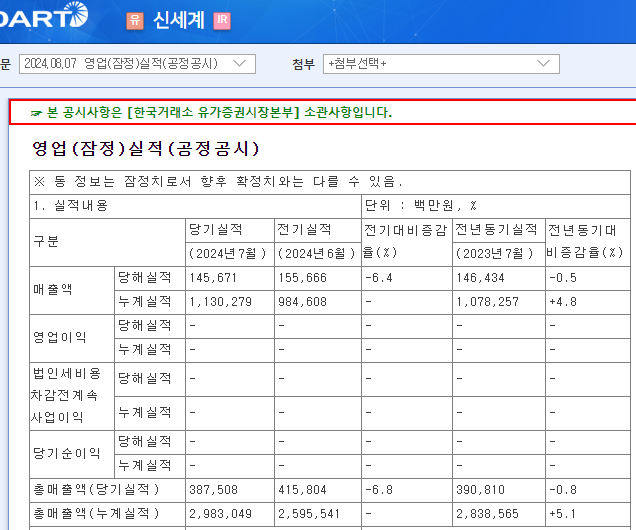Screen dimensions: 636x530
Task: Click the 1. 실적내용 cell
Action: click(x=196, y=206)
